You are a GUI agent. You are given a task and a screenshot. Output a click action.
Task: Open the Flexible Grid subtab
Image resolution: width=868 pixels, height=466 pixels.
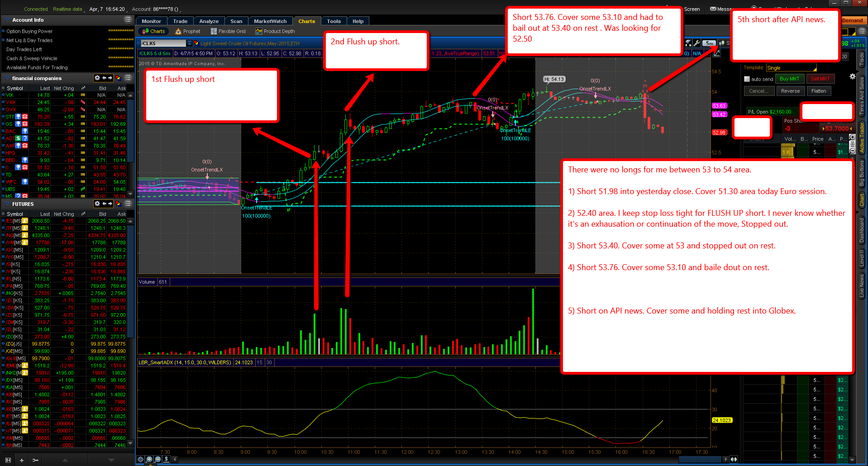click(x=229, y=31)
